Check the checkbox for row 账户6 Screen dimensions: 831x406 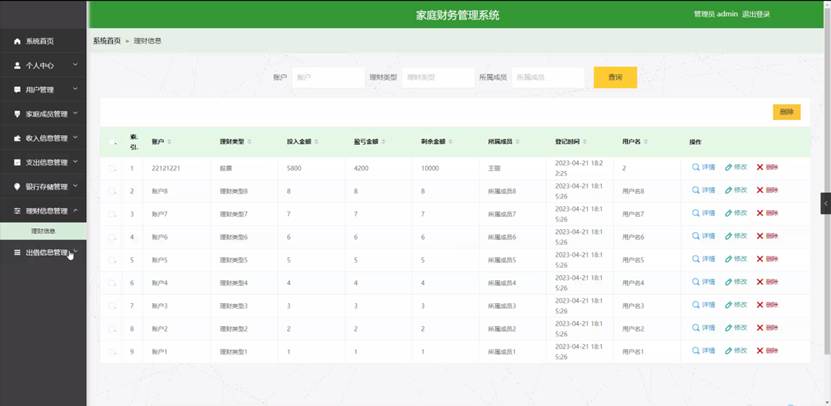(113, 237)
